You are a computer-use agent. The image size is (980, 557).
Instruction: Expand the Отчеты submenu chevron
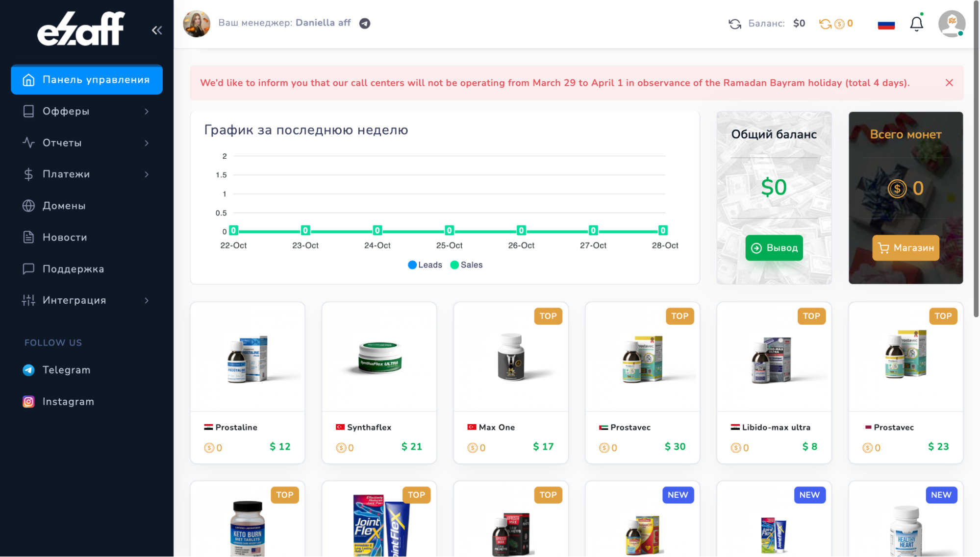[147, 143]
